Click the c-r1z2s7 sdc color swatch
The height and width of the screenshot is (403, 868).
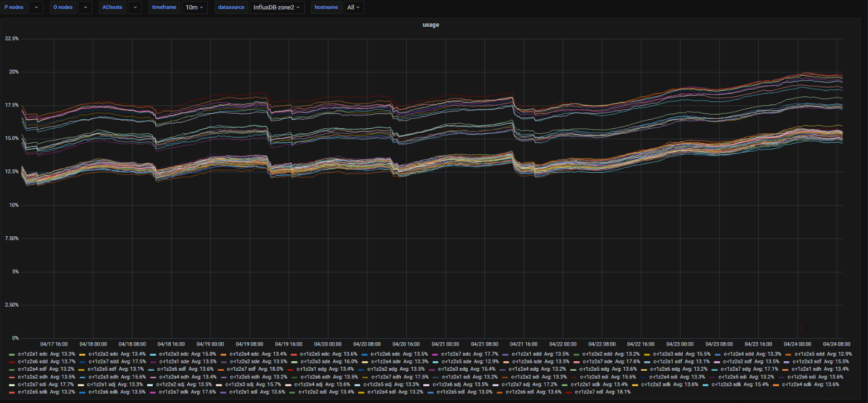435,354
